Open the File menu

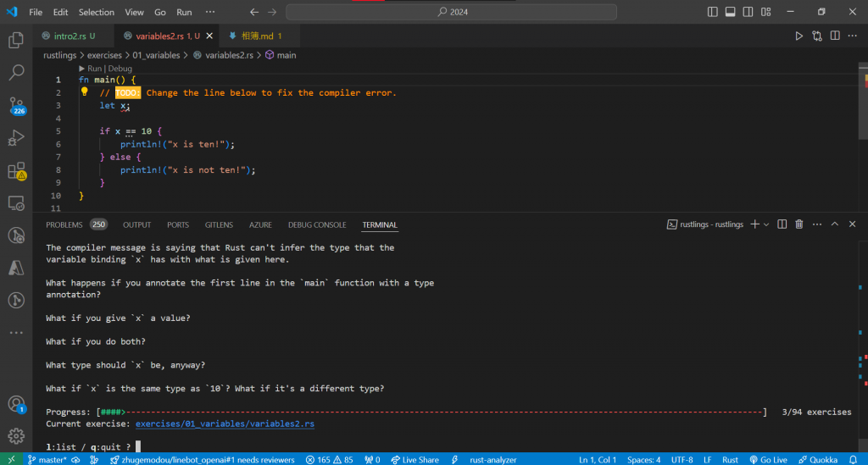[x=36, y=12]
